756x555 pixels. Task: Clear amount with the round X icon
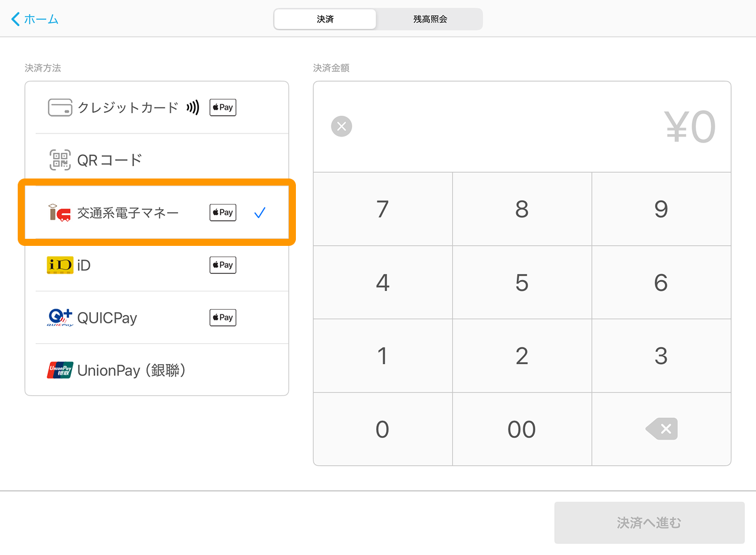pos(341,126)
